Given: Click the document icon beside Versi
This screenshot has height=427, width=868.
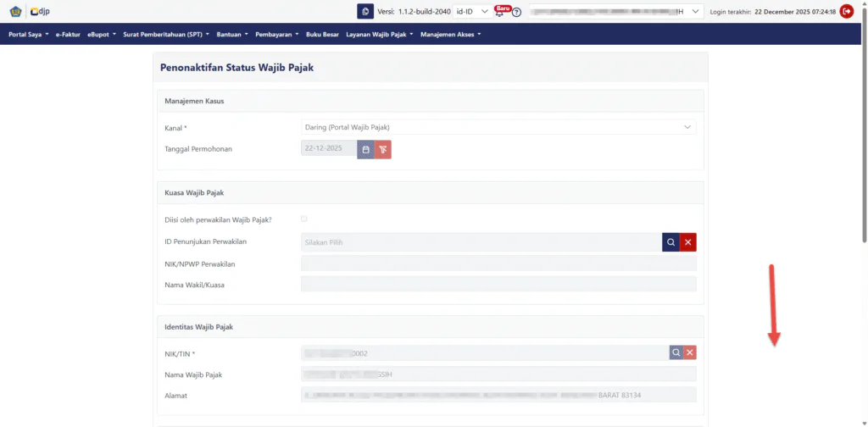Looking at the screenshot, I should tap(365, 11).
